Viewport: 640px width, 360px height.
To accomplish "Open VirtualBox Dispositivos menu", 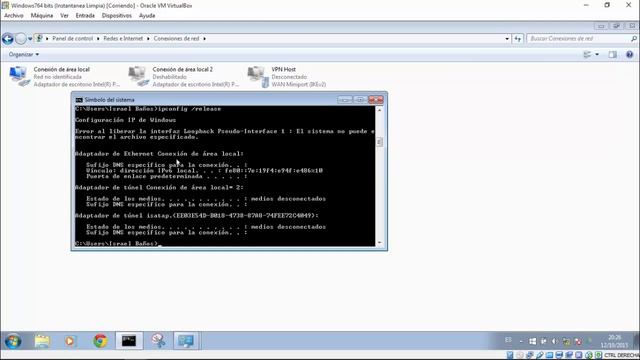I will pyautogui.click(x=117, y=16).
